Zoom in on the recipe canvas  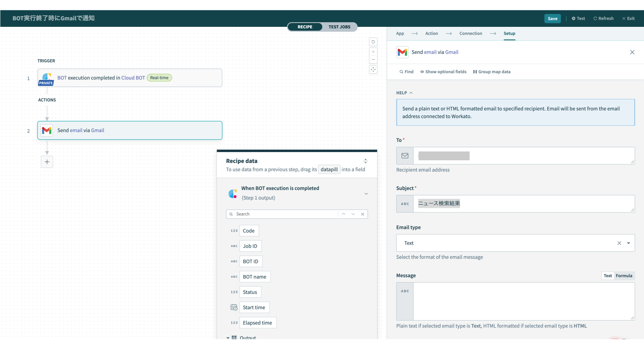(373, 52)
